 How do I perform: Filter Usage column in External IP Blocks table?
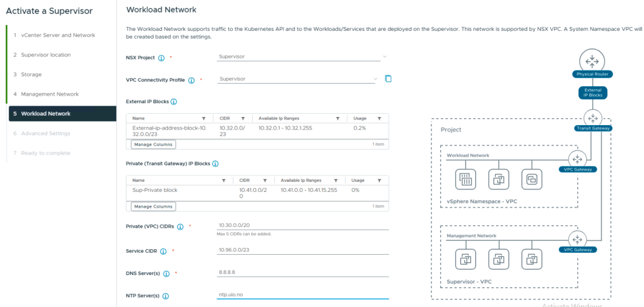click(x=379, y=118)
